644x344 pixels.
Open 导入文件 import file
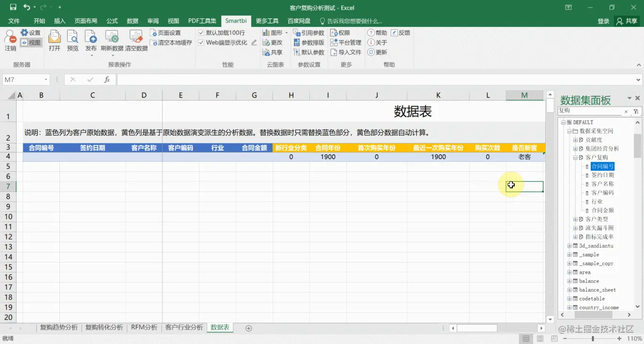pyautogui.click(x=346, y=52)
